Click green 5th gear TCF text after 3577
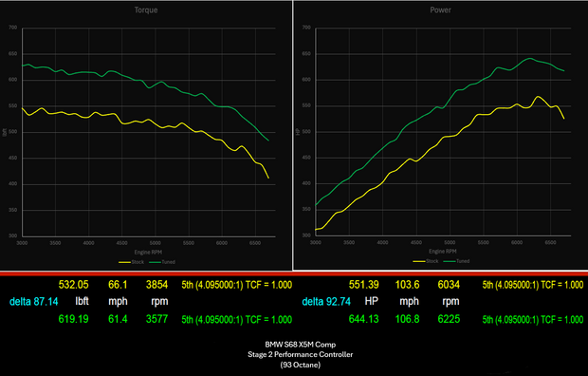 click(x=237, y=320)
